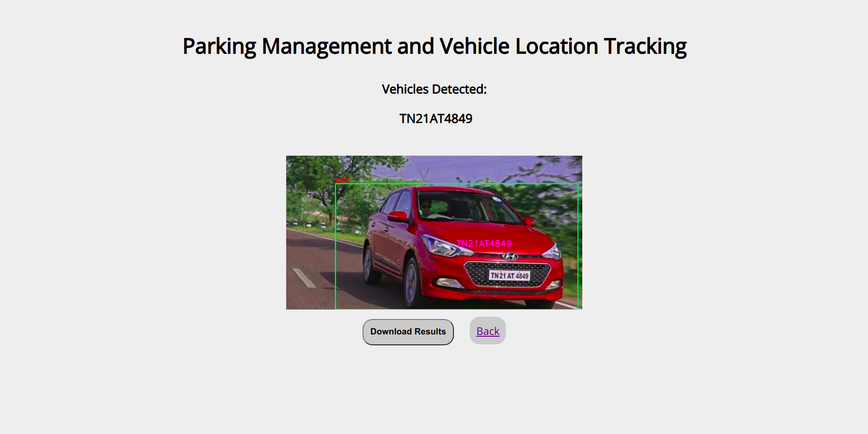Select the detected plate text TN21AT4849 below Vehicles Detected
This screenshot has height=434, width=868.
[435, 119]
